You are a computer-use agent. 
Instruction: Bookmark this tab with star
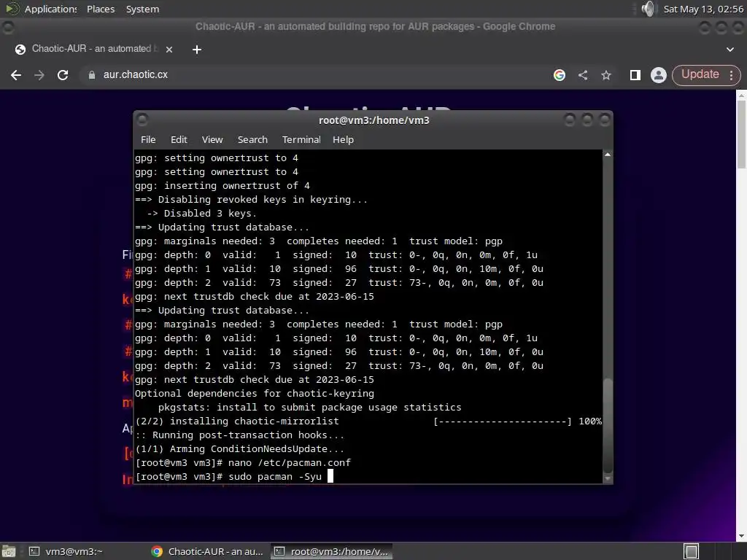(x=606, y=75)
